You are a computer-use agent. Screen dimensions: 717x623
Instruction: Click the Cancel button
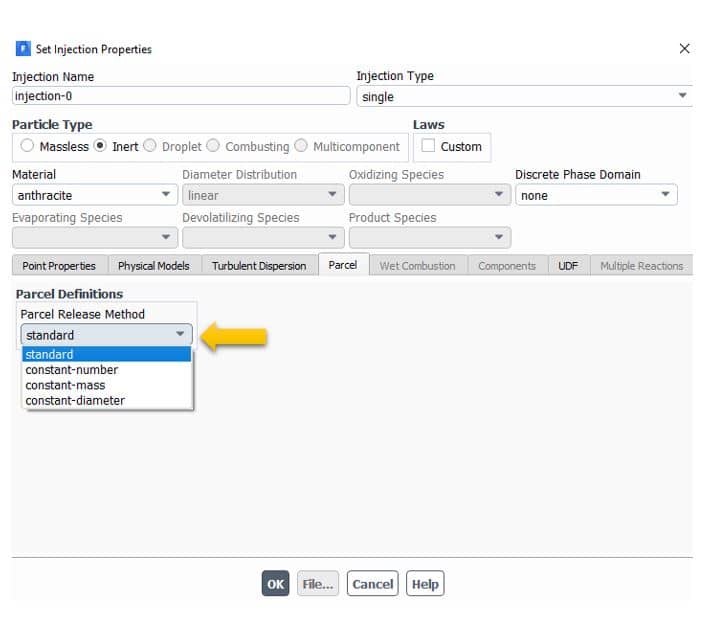pyautogui.click(x=372, y=584)
